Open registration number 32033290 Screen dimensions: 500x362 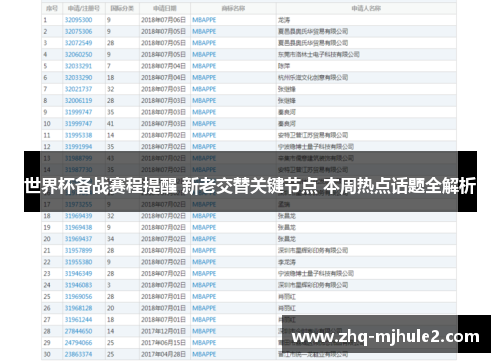click(x=78, y=78)
